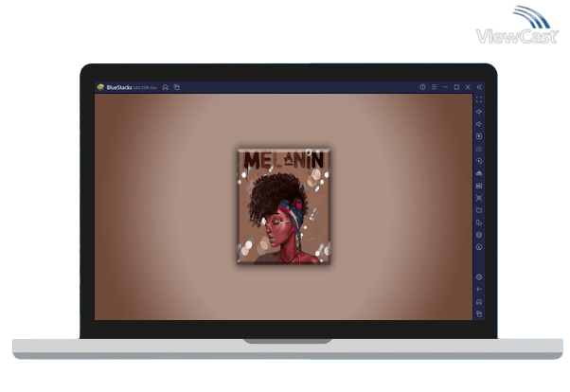The image size is (570, 392).
Task: Minimize the BlueStacks window
Action: pos(445,87)
